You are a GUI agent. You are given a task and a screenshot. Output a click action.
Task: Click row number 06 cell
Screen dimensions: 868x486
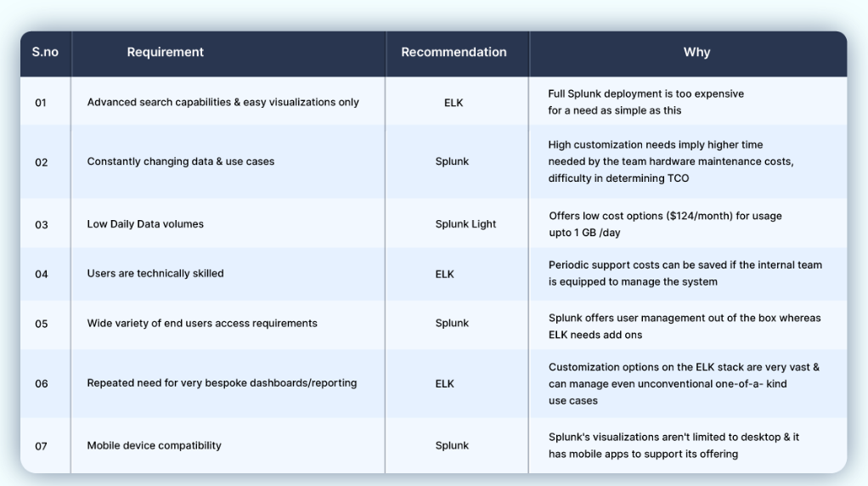(42, 384)
